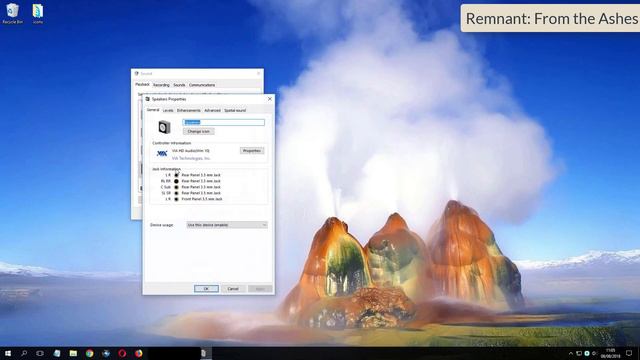Click the round teal tray icon
Image resolution: width=640 pixels, height=360 pixels.
coord(587,353)
